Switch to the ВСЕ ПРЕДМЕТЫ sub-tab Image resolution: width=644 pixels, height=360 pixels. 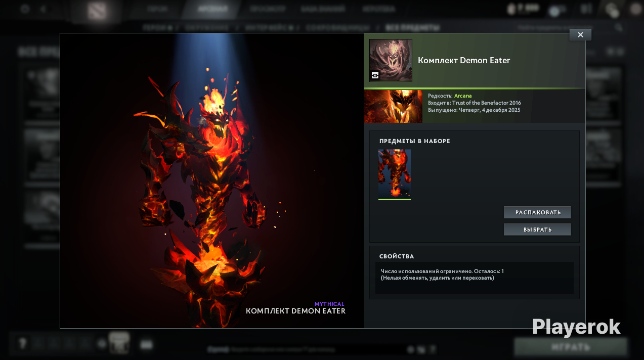[412, 28]
